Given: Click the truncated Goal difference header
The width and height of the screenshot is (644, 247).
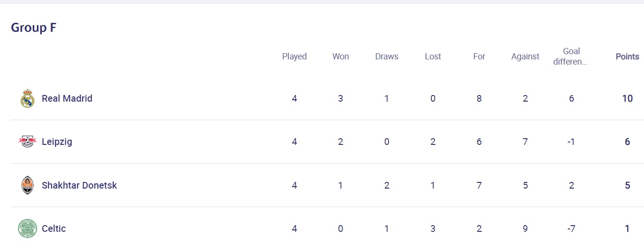Looking at the screenshot, I should point(571,56).
